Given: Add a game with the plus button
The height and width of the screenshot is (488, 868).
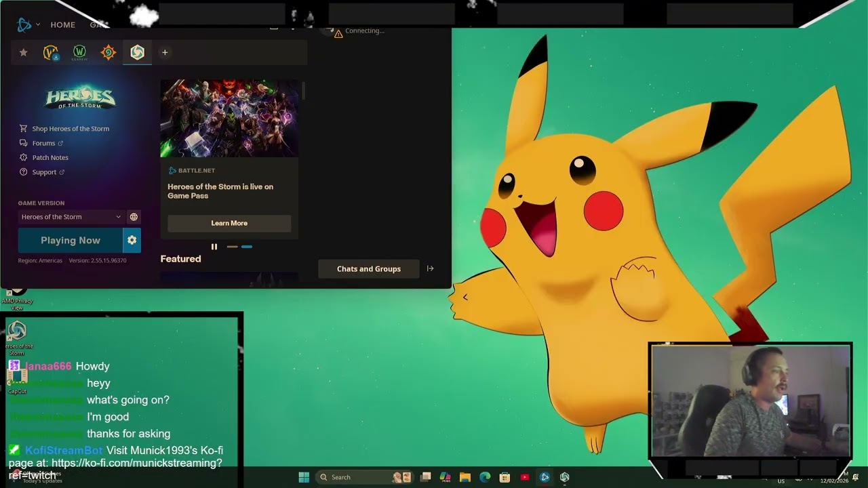Looking at the screenshot, I should pos(165,52).
